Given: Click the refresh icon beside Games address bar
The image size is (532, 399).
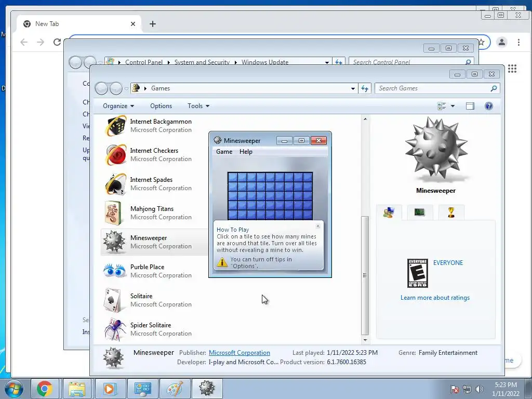Looking at the screenshot, I should point(365,88).
